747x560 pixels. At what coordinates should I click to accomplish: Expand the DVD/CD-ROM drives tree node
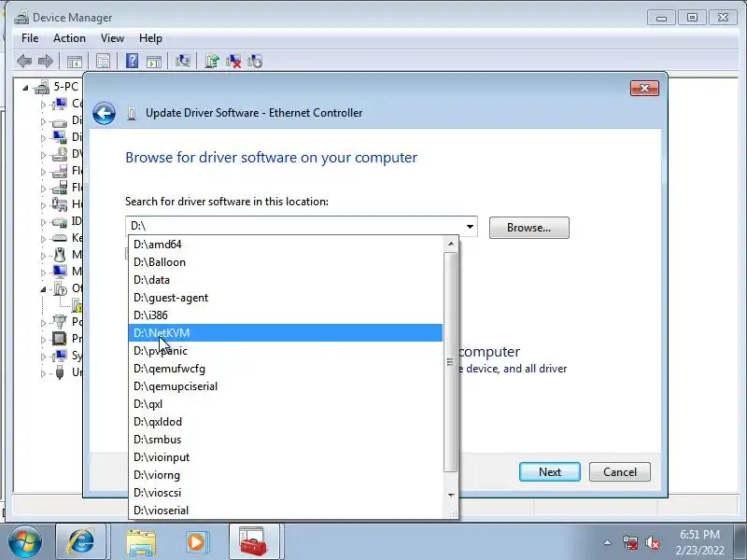[x=43, y=155]
